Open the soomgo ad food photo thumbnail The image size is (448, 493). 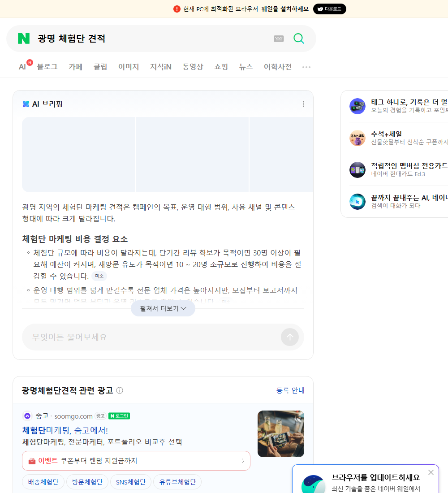pos(281,434)
